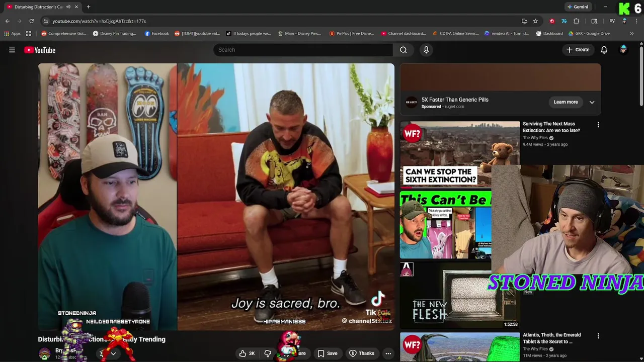The image size is (644, 362).
Task: Open Surviving The Next Mass Extinction title
Action: (551, 127)
